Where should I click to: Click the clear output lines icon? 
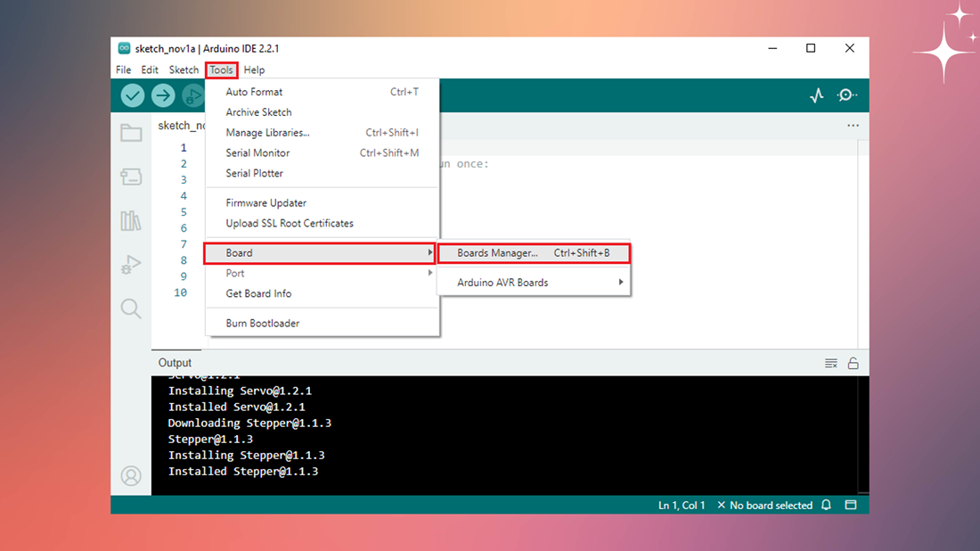pos(830,364)
